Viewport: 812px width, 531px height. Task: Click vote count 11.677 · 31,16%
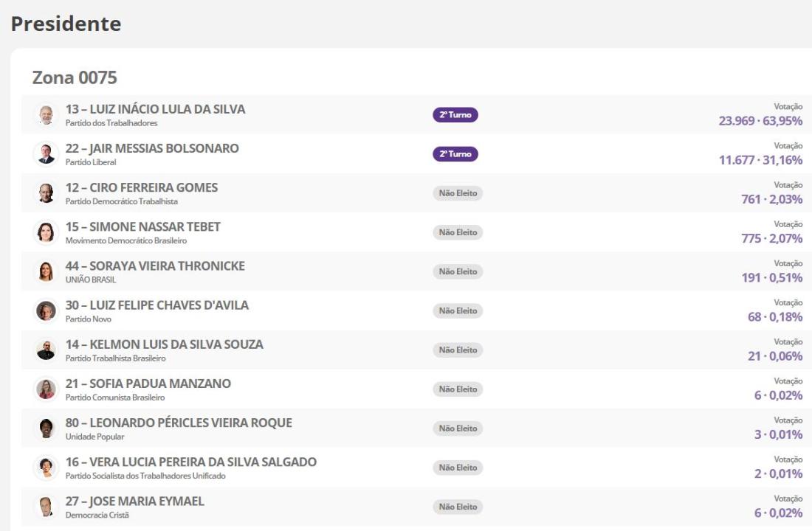pos(761,161)
